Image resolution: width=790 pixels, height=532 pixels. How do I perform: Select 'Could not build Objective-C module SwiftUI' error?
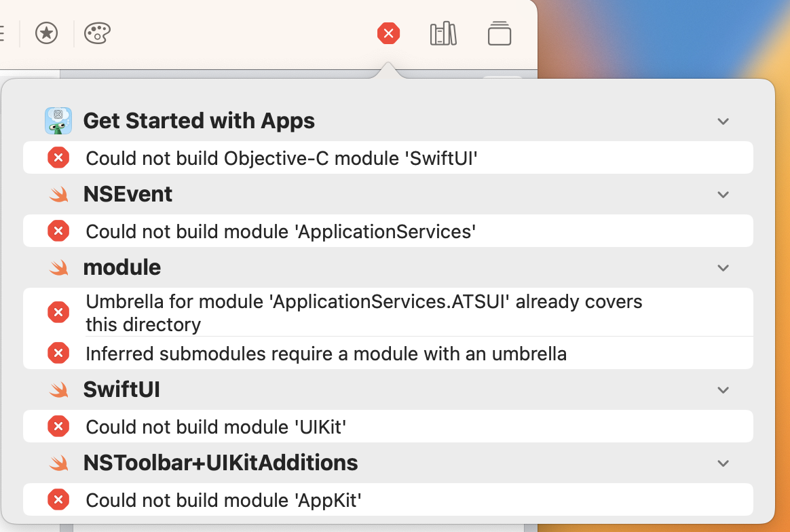[x=388, y=157]
